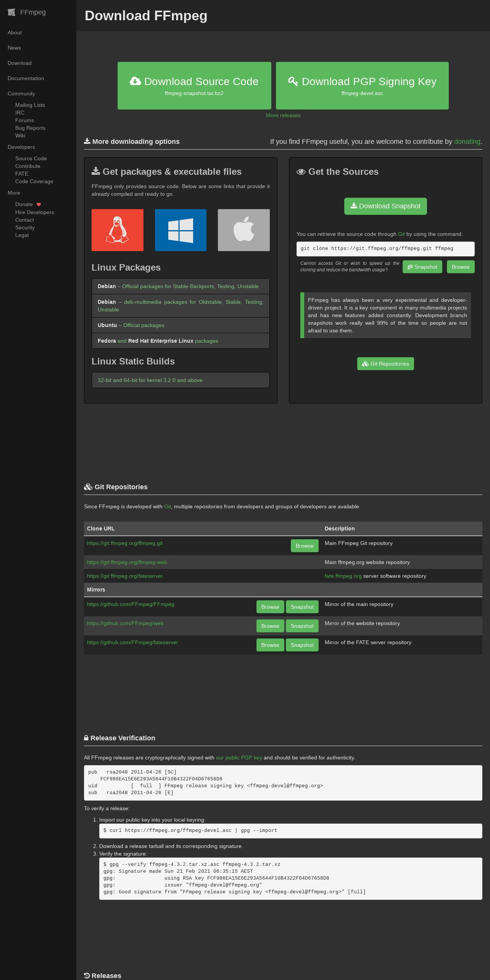Click the Windows logo tile
Screen dimensions: 490x980
(181, 230)
